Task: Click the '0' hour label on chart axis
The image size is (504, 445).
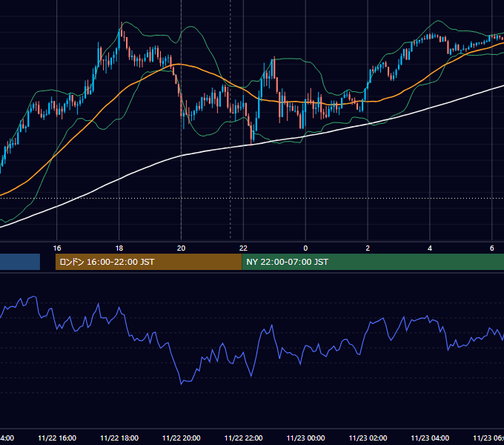Action: [x=305, y=248]
